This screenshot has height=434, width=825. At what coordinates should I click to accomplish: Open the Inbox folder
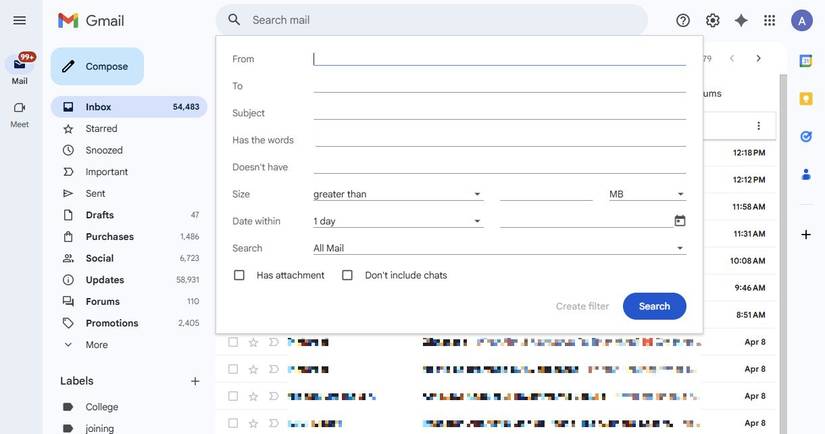pos(129,107)
